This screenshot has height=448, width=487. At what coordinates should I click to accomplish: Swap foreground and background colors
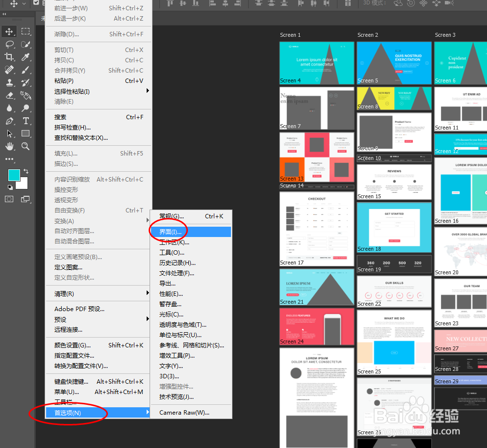click(26, 171)
